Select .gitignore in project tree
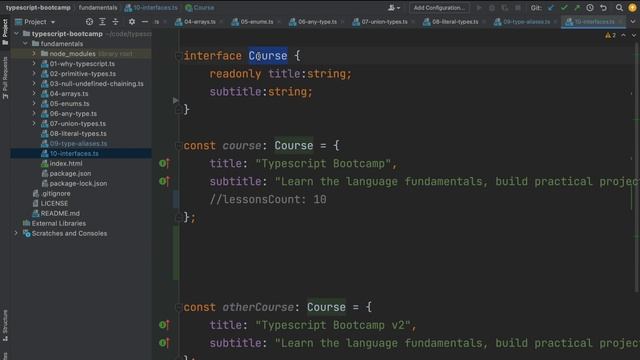 tap(56, 193)
